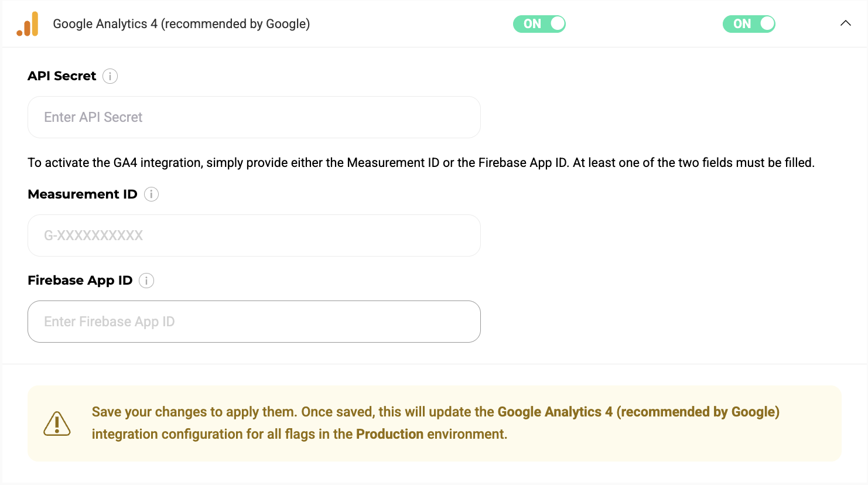Select the Enter Firebase App ID input

(254, 322)
